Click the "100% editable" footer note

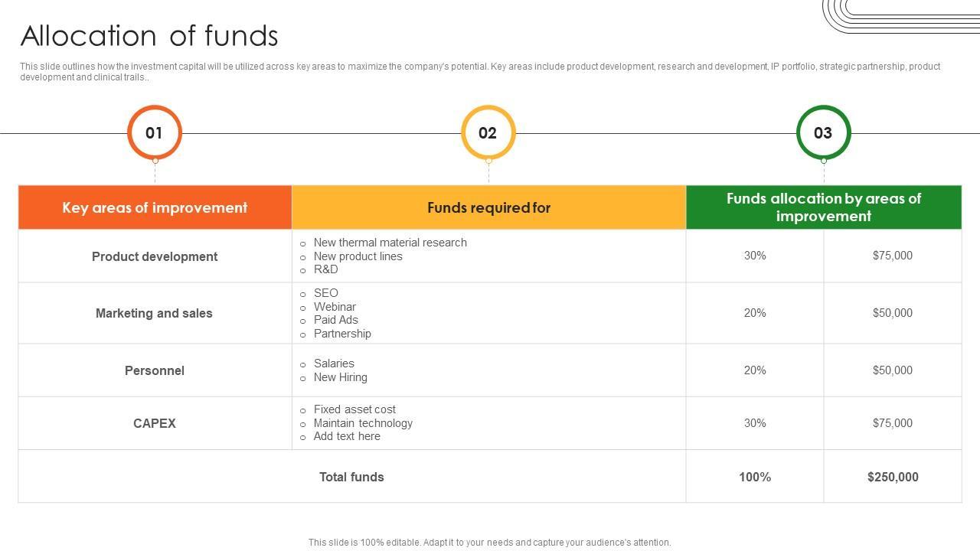pyautogui.click(x=489, y=543)
